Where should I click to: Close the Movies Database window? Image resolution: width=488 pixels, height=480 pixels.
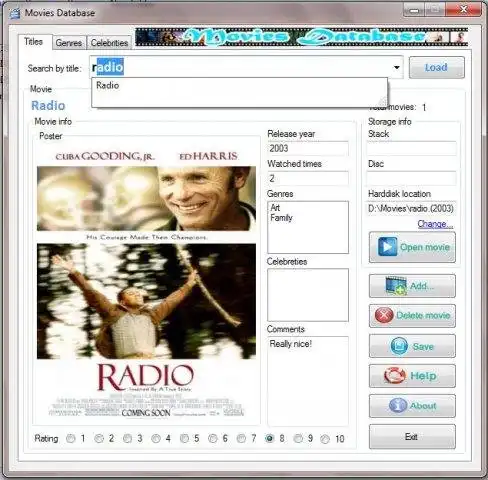(464, 9)
